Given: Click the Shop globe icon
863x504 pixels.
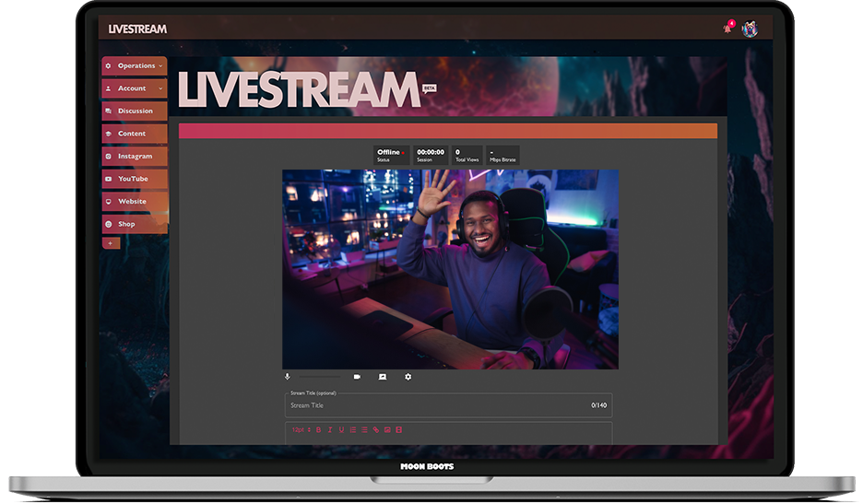Looking at the screenshot, I should 109,224.
